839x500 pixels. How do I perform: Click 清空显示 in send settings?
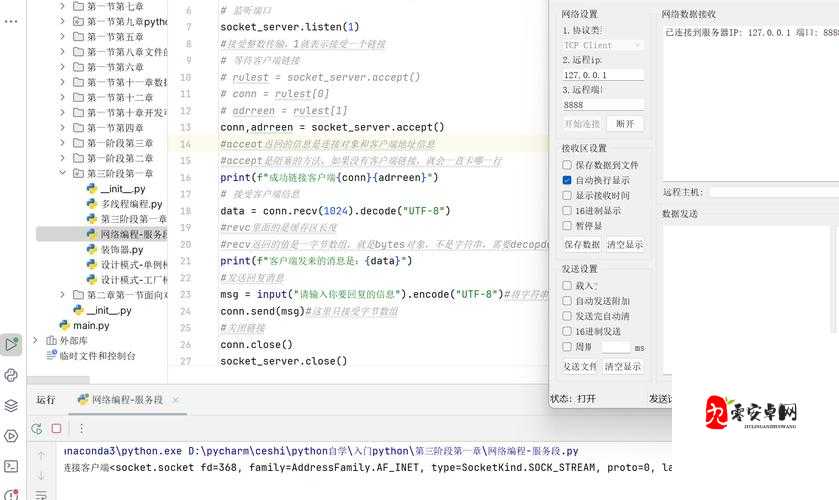click(623, 366)
